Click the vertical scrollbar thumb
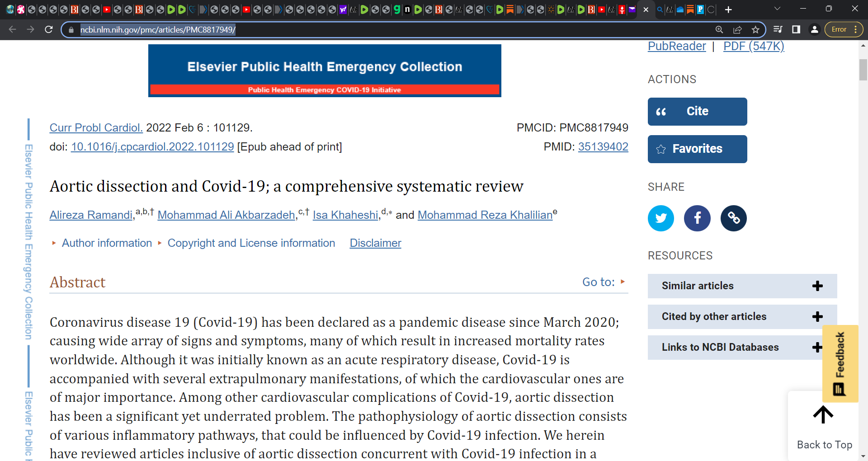The width and height of the screenshot is (868, 461). click(x=863, y=70)
